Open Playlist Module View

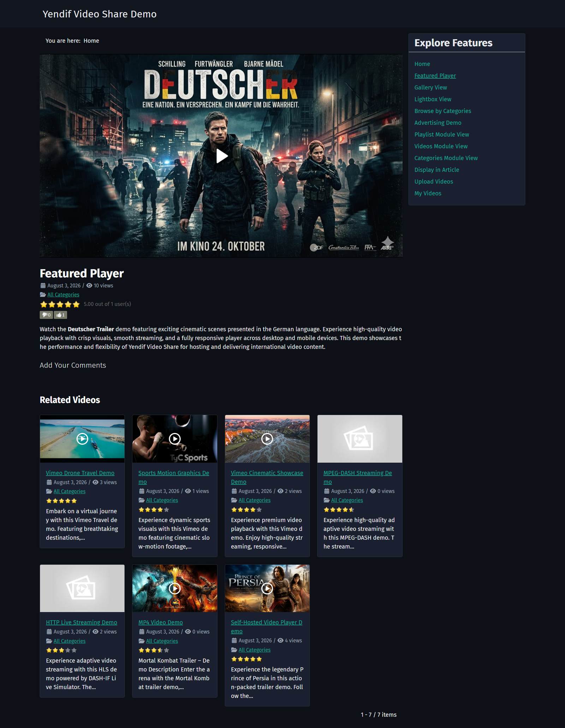click(x=442, y=134)
